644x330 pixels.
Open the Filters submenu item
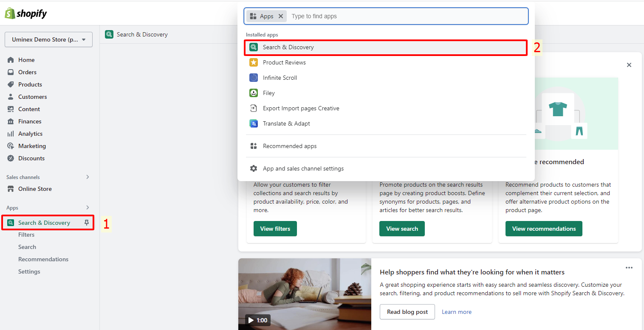click(26, 235)
